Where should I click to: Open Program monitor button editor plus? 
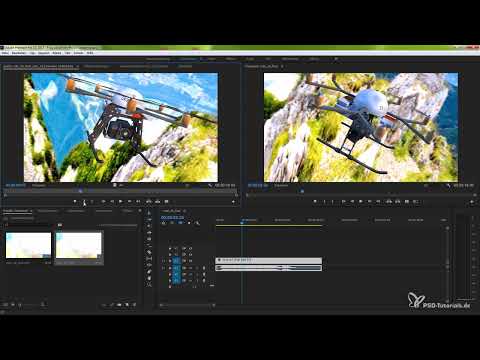tap(472, 202)
